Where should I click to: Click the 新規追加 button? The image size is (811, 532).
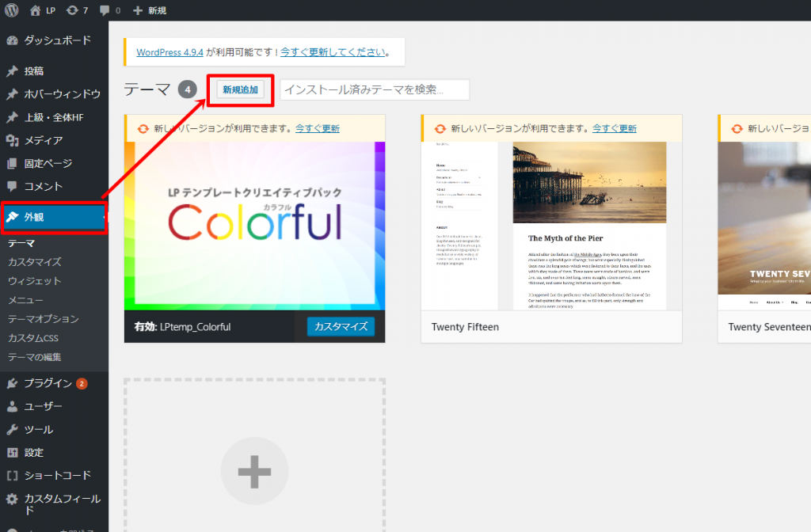[x=241, y=89]
